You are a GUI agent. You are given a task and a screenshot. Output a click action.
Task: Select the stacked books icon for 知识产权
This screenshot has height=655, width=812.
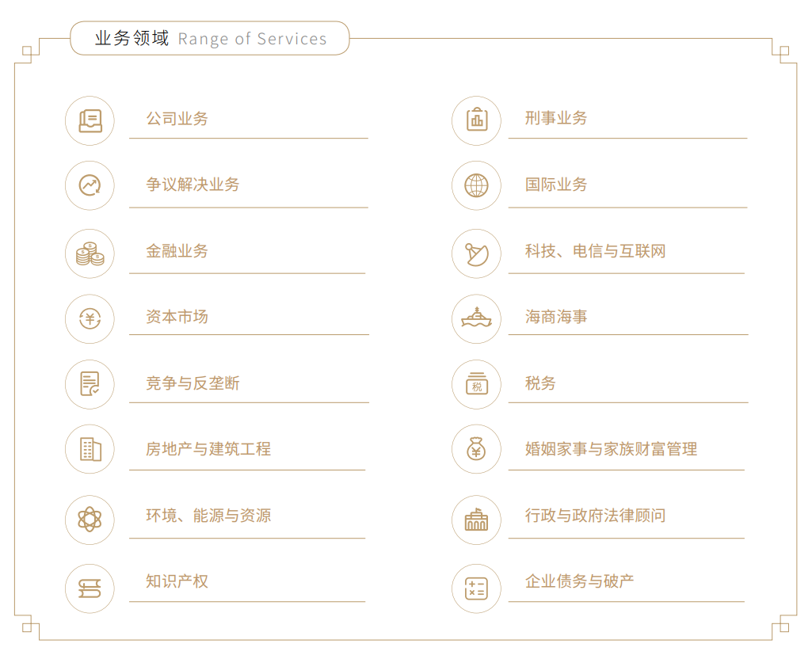click(90, 588)
